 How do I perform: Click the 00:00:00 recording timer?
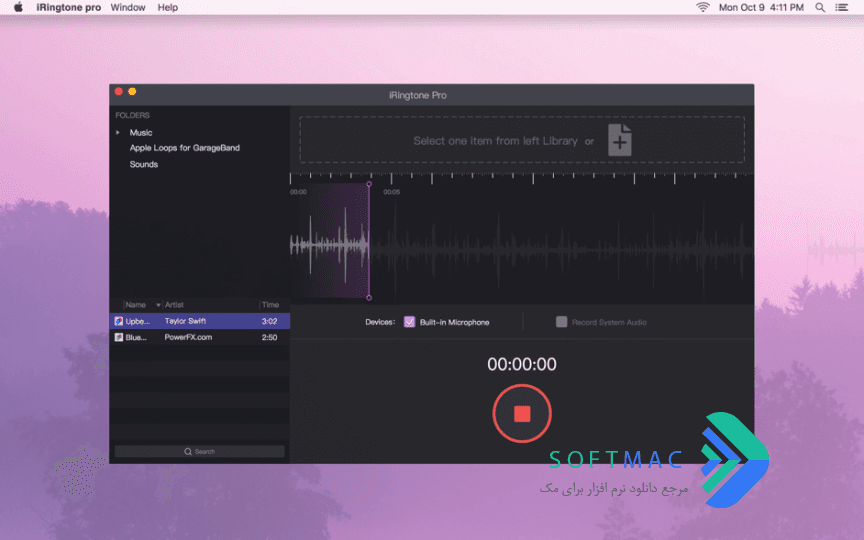(x=522, y=364)
